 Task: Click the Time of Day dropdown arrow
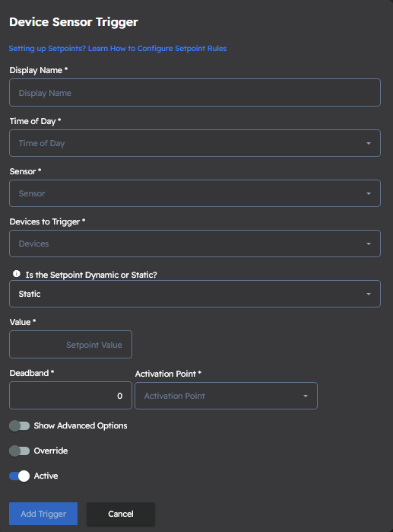point(369,144)
